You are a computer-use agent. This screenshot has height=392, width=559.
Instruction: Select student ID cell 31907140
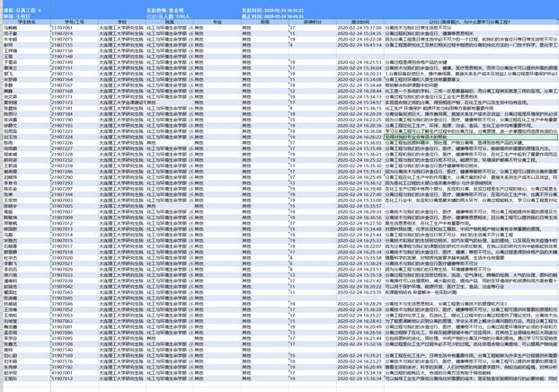point(75,350)
